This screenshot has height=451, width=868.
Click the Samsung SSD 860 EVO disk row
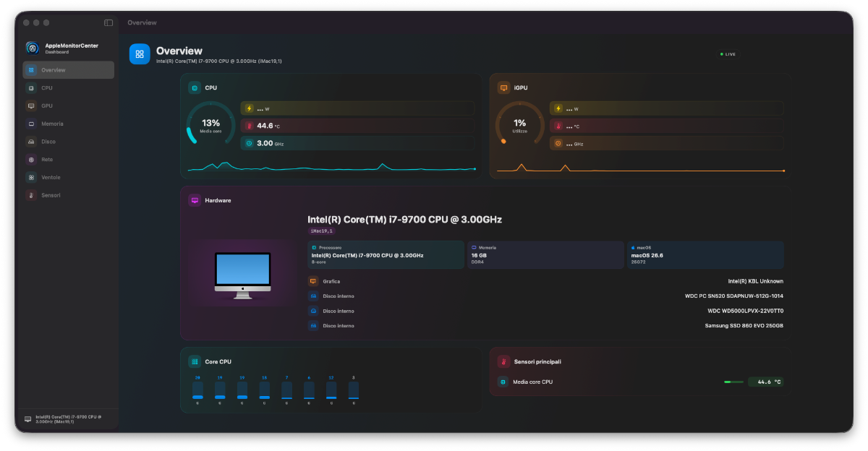[546, 326]
